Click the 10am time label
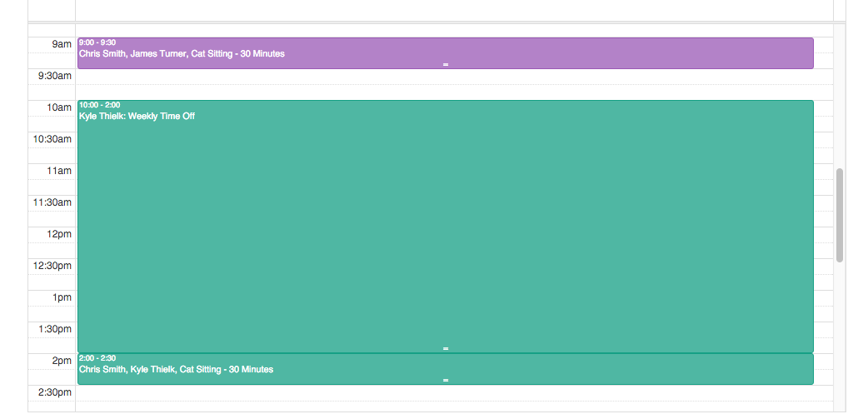868x419 pixels. coord(58,107)
